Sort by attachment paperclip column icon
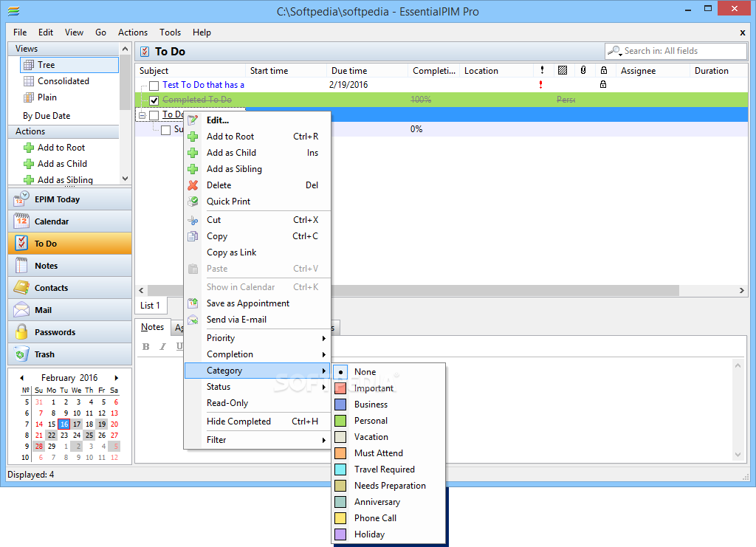This screenshot has height=547, width=756. tap(583, 70)
